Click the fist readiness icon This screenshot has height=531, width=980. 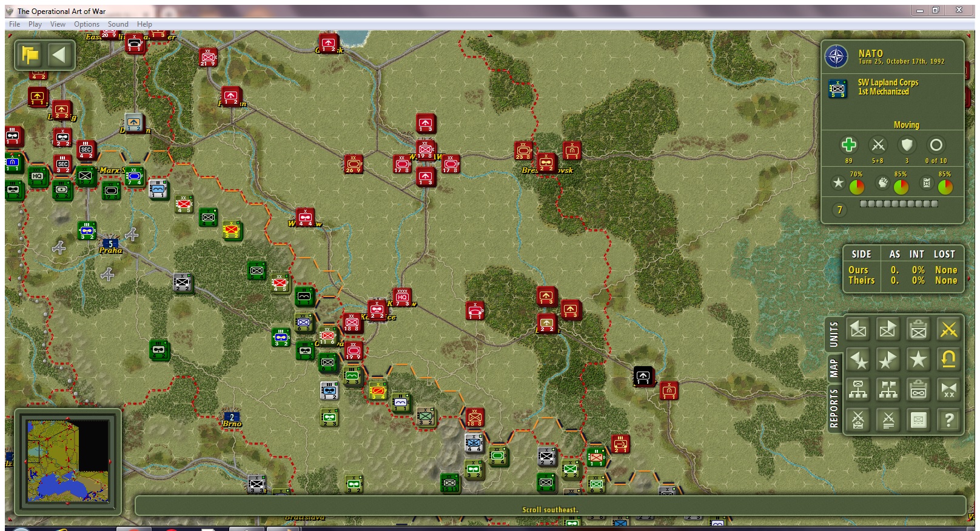pyautogui.click(x=883, y=183)
